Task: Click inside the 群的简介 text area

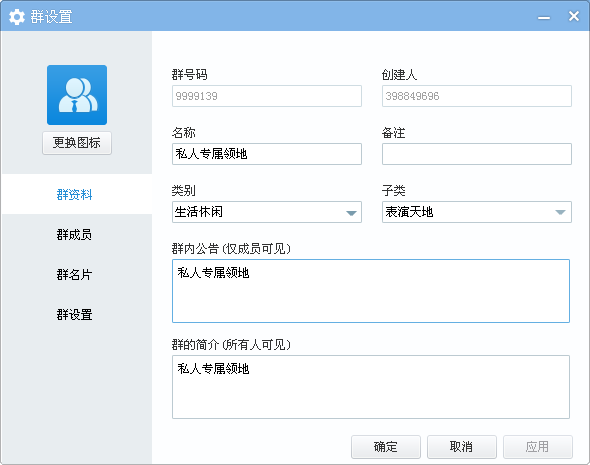Action: tap(371, 387)
